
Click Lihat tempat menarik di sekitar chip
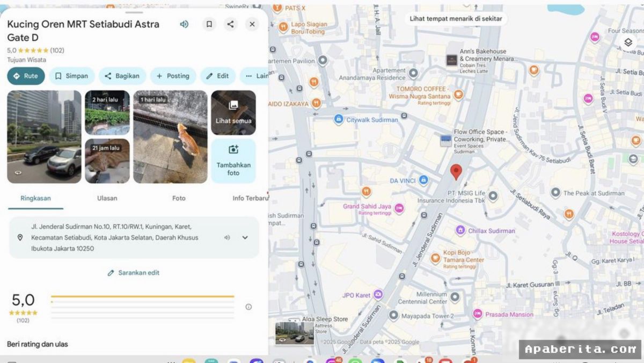pyautogui.click(x=456, y=18)
